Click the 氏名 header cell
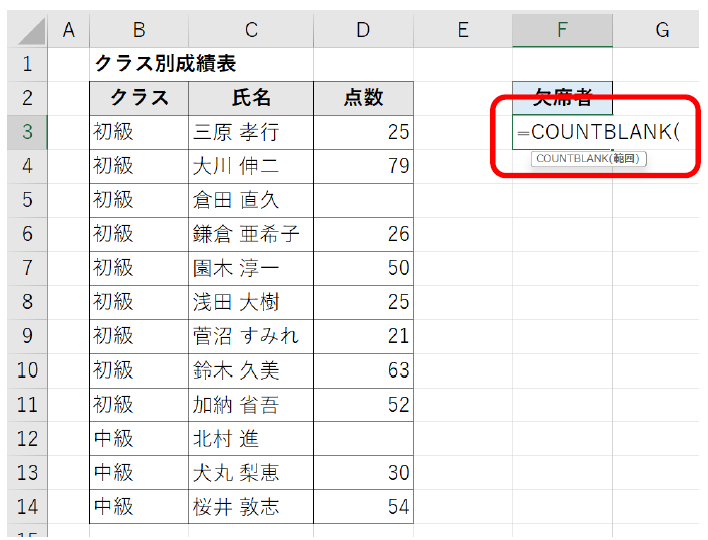Image resolution: width=708 pixels, height=540 pixels. point(250,98)
